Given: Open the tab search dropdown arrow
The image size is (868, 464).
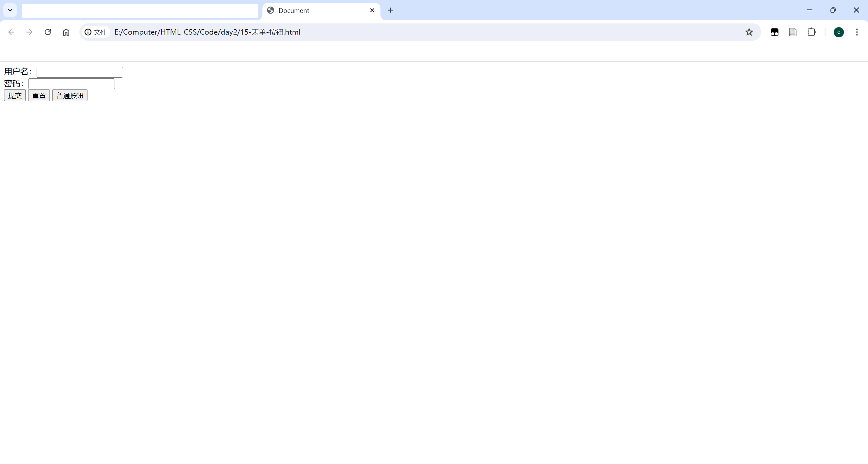Looking at the screenshot, I should coord(10,10).
